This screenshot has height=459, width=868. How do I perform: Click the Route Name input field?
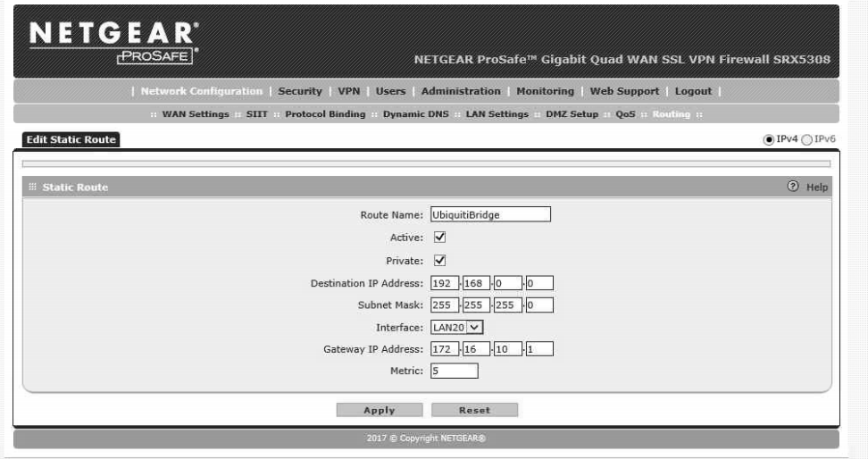click(x=490, y=214)
